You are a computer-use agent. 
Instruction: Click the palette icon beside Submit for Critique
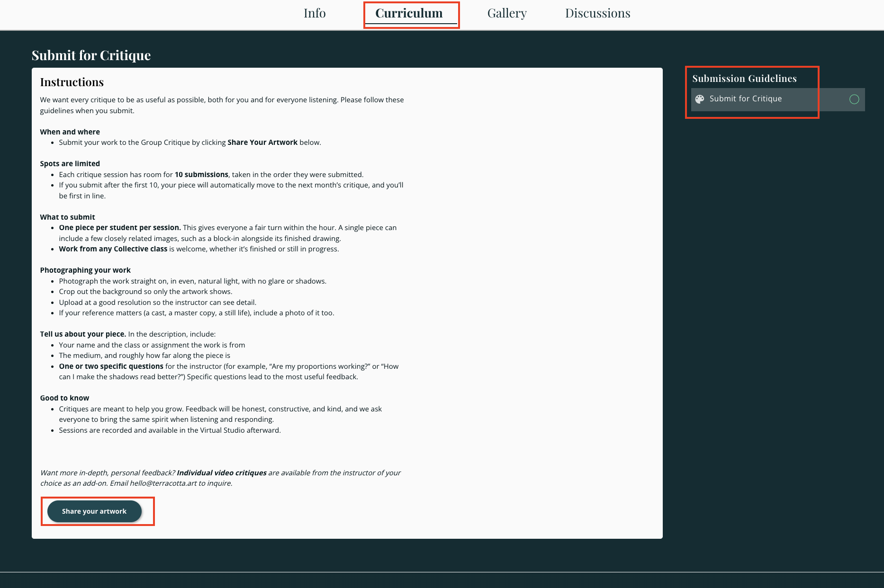click(700, 99)
